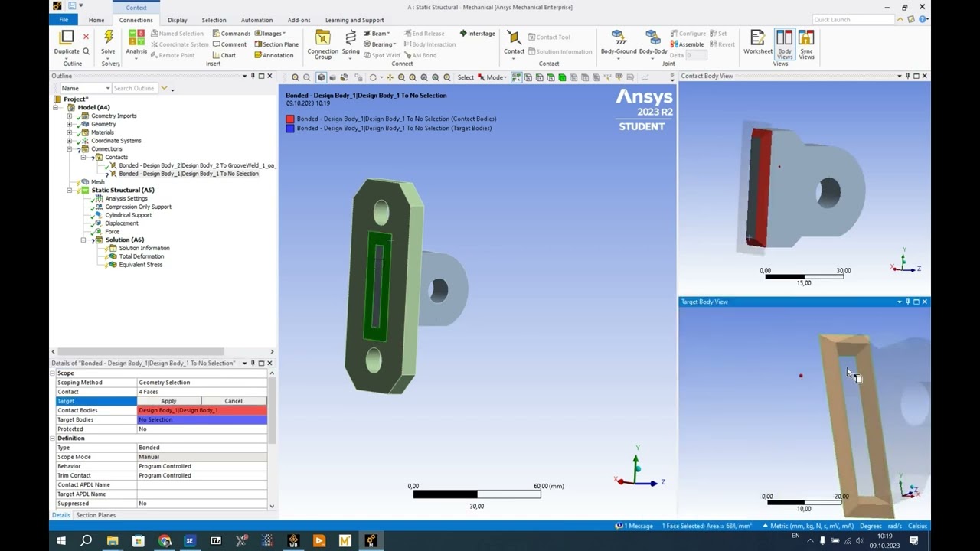Screen dimensions: 980x551
Task: Pin the Target Body View panel
Action: [908, 302]
